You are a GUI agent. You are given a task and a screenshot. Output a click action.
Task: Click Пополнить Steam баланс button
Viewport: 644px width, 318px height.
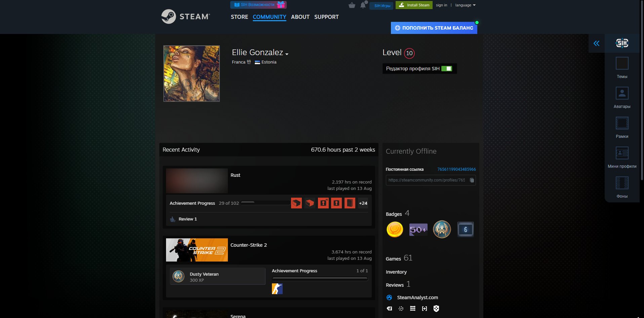pyautogui.click(x=434, y=28)
